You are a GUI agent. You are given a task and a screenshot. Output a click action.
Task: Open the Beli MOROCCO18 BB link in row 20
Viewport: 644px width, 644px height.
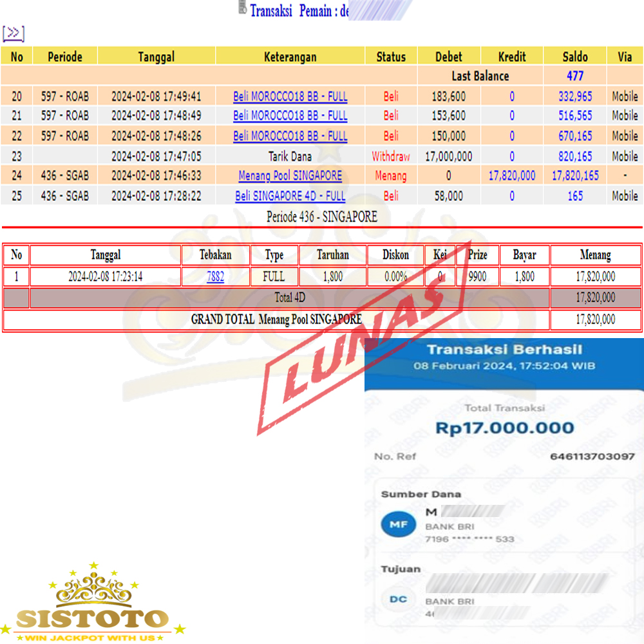pyautogui.click(x=290, y=97)
